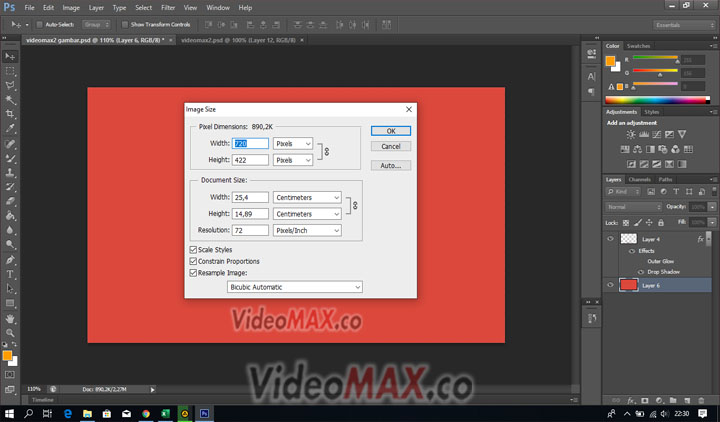This screenshot has height=422, width=720.
Task: Click OK in Image Size dialog
Action: (391, 131)
